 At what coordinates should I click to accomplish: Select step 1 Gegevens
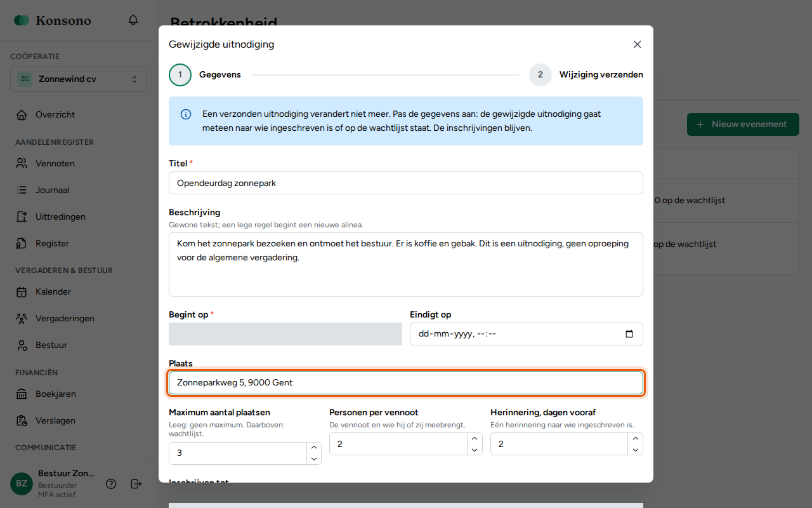click(205, 75)
